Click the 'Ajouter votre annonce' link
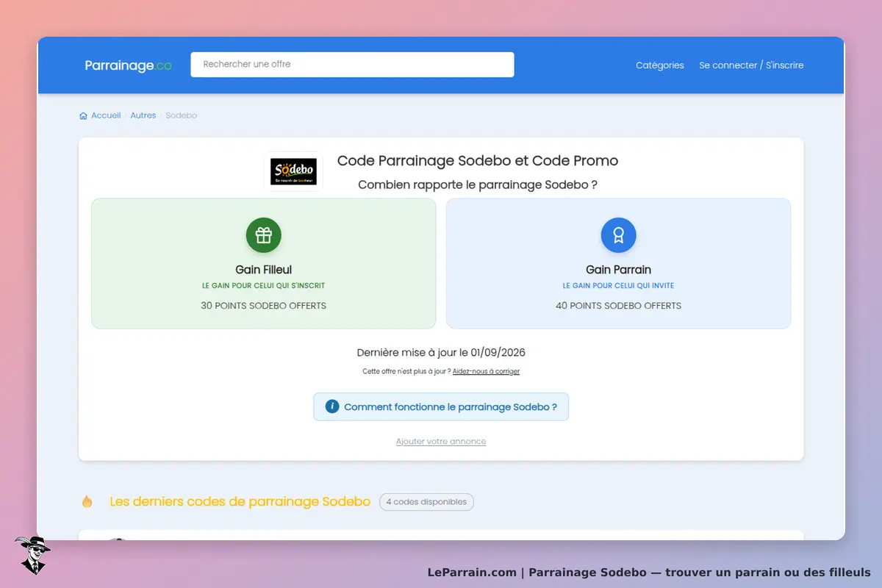Viewport: 882px width, 588px height. 441,442
